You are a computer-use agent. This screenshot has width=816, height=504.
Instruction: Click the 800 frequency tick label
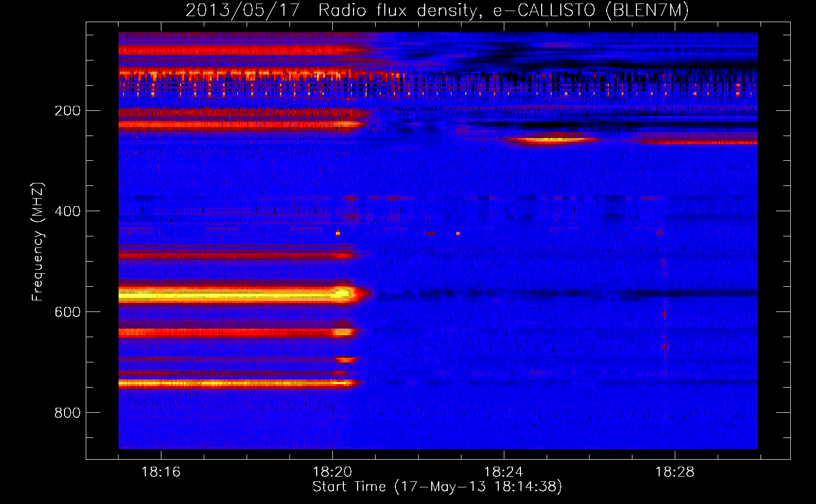coord(67,413)
